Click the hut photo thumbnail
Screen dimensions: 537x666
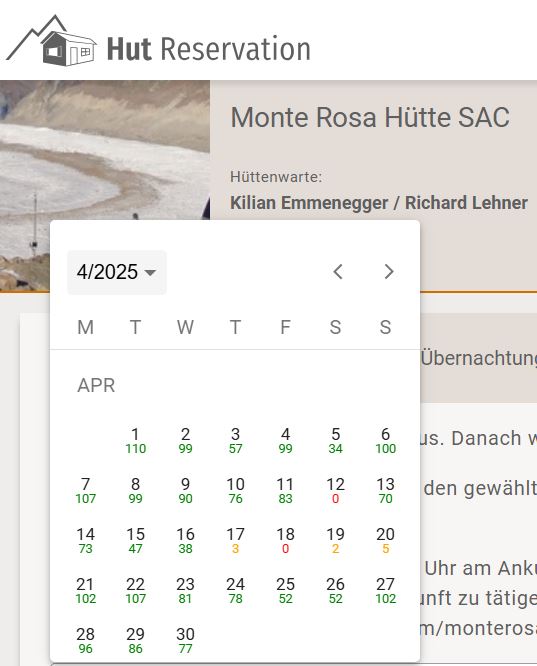pos(105,186)
